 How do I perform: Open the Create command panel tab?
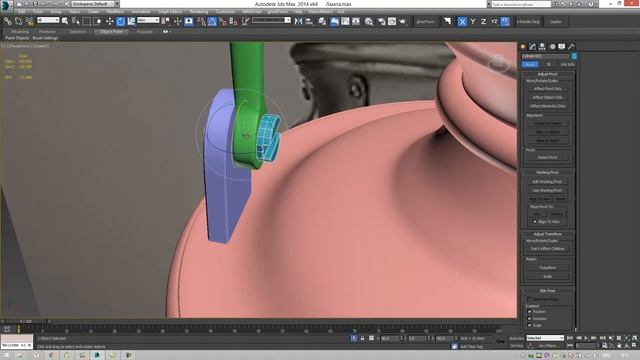click(x=523, y=47)
